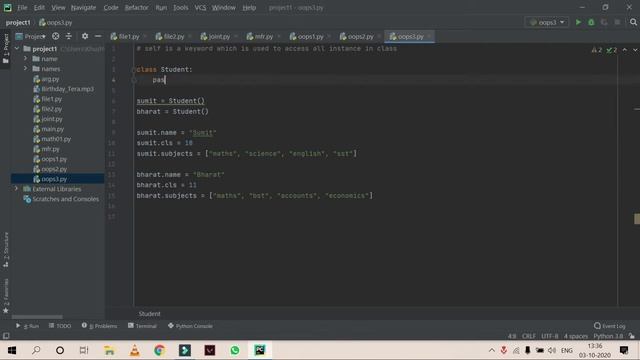Collapse the Student class fold marker
This screenshot has width=640, height=360.
pos(133,70)
